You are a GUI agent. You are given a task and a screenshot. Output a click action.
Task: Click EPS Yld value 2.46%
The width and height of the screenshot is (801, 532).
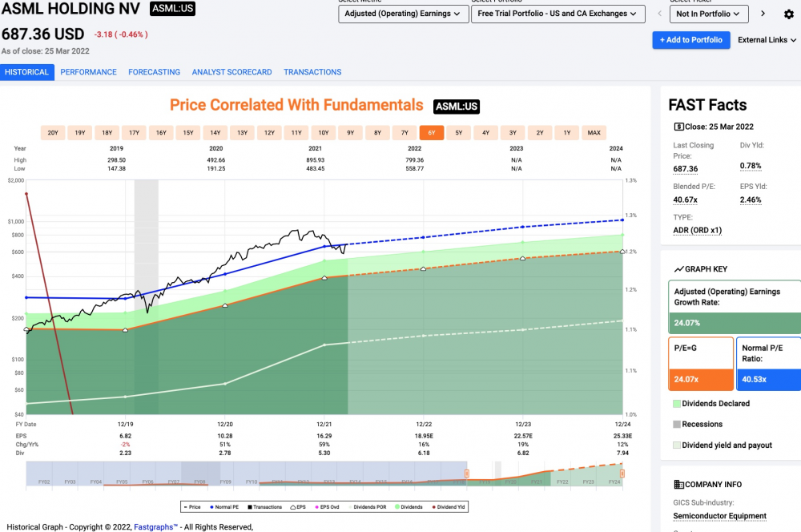[x=751, y=199]
